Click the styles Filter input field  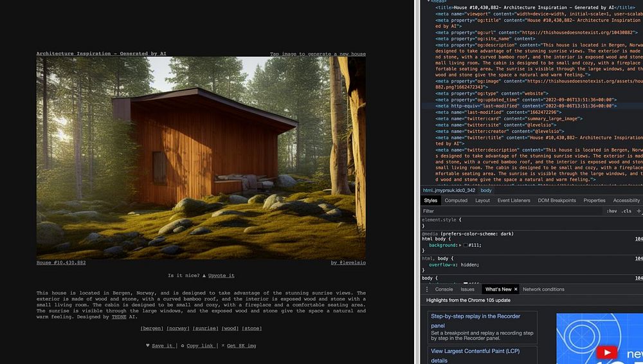click(512, 211)
